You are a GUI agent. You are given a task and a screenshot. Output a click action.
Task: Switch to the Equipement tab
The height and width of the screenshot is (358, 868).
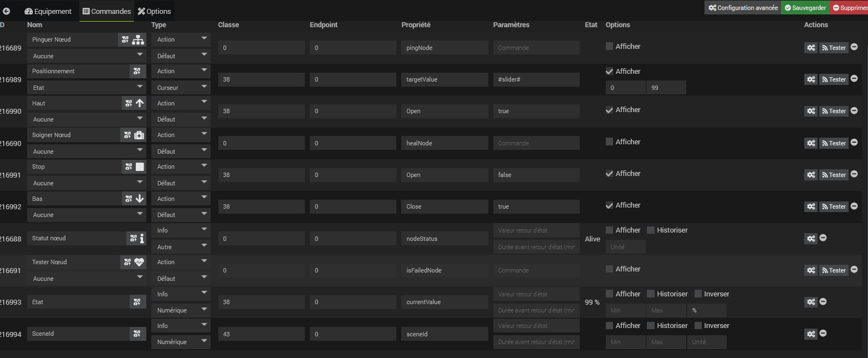[x=49, y=11]
